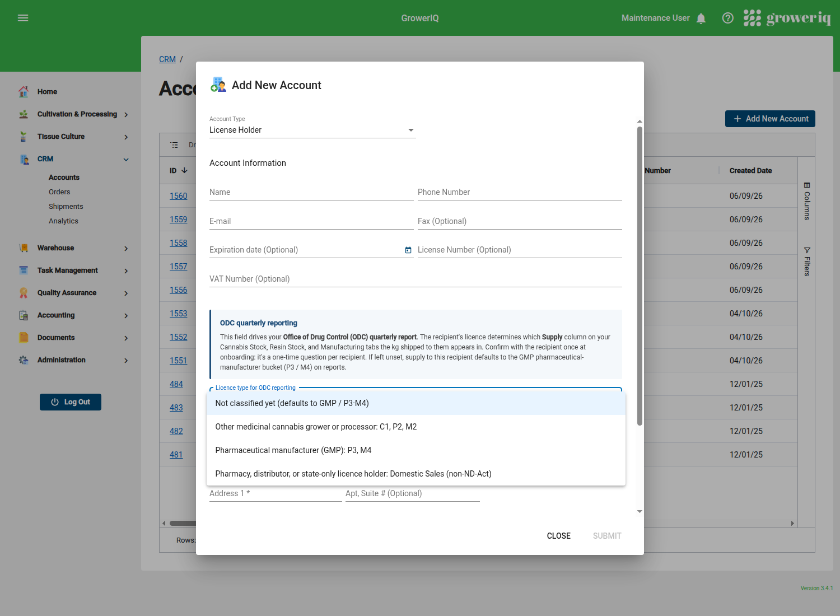Open Account Type dropdown
The image size is (840, 616).
312,130
